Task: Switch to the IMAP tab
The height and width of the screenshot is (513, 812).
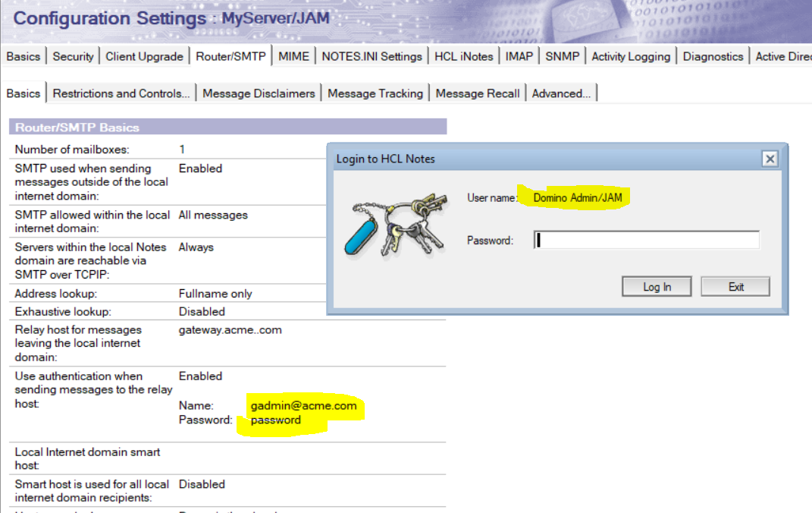Action: click(519, 56)
